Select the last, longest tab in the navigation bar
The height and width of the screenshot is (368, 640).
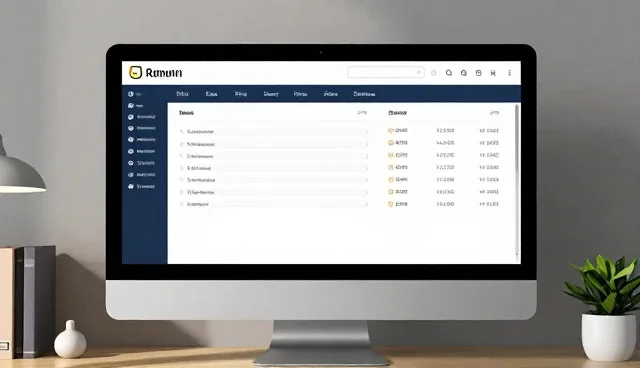pyautogui.click(x=364, y=94)
